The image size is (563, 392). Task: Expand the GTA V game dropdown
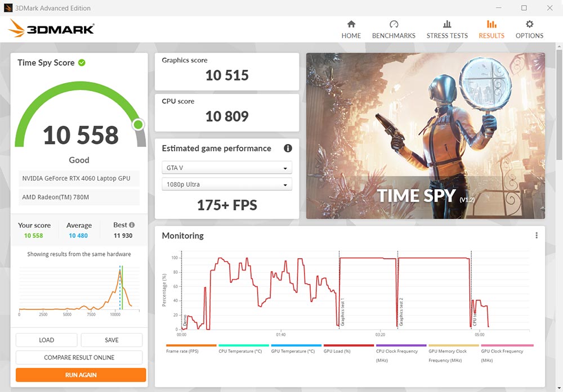[x=227, y=168]
